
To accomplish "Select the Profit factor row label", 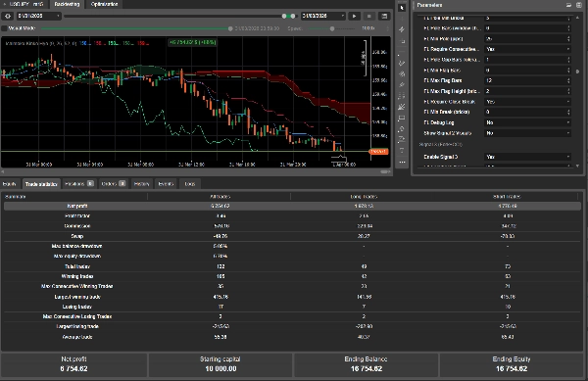I will (x=77, y=215).
